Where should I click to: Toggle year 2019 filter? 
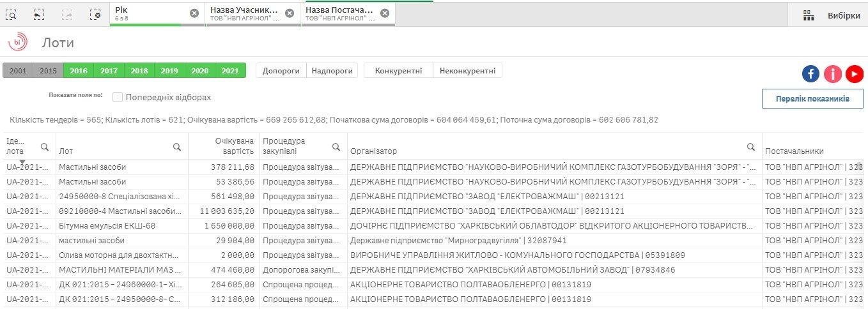(x=169, y=71)
